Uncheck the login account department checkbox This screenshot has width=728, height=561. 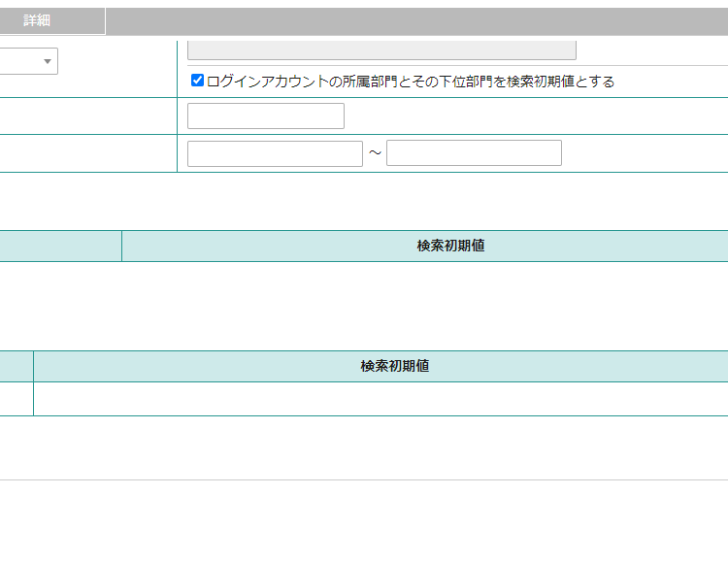[x=197, y=81]
